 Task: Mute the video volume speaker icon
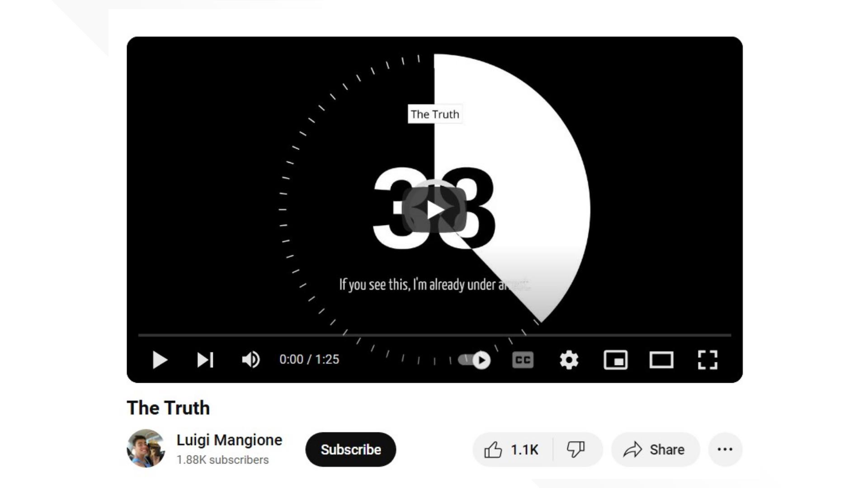pos(250,360)
